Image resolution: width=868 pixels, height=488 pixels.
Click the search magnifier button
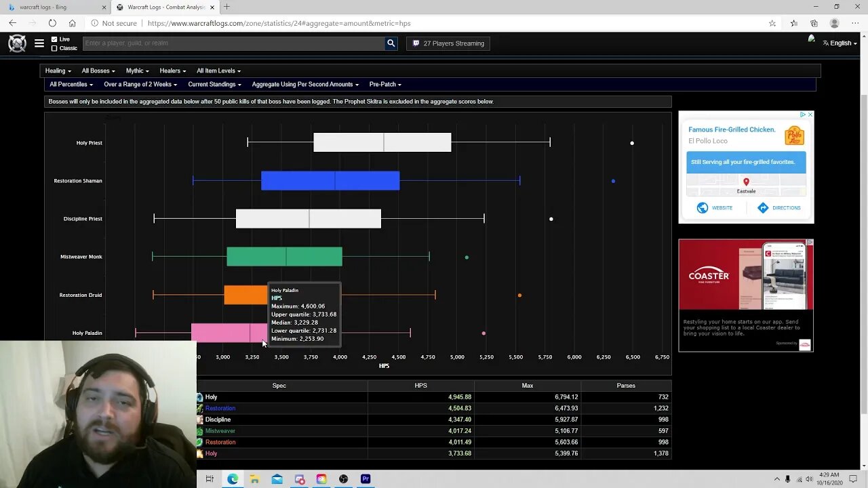coord(391,43)
